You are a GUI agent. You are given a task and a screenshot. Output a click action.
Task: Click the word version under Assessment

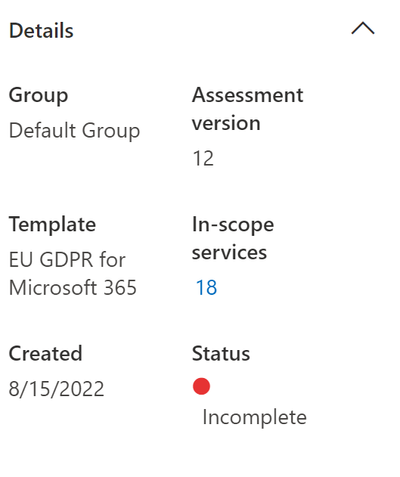coord(226,123)
